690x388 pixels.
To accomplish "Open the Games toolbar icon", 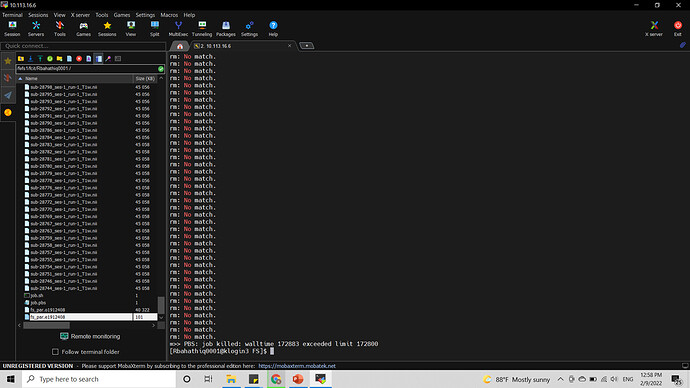I will 83,29.
